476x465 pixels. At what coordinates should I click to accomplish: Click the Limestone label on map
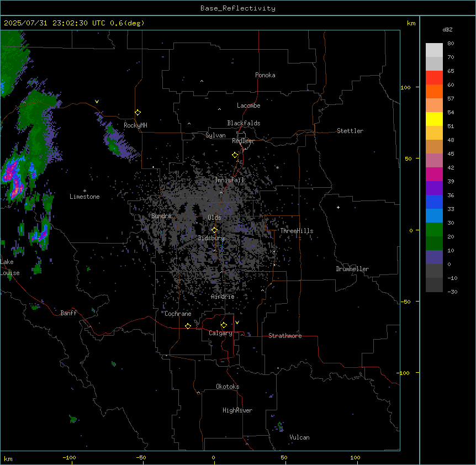(84, 197)
